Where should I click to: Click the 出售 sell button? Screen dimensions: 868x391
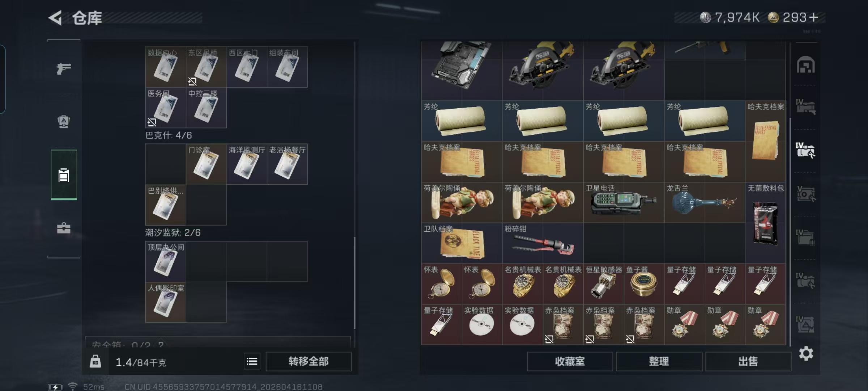(x=748, y=361)
